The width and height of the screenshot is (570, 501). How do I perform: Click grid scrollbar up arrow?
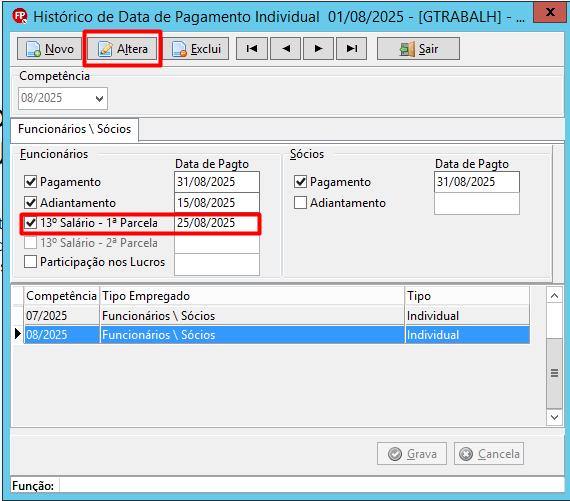[554, 296]
